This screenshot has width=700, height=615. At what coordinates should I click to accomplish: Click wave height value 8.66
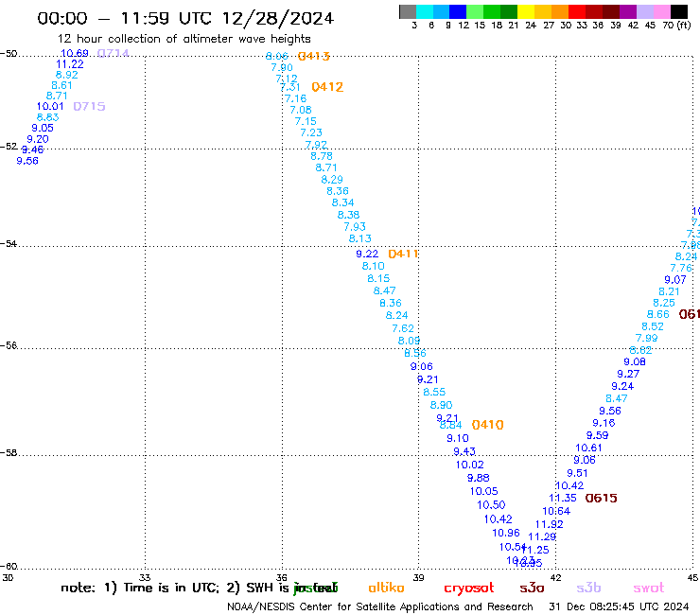pyautogui.click(x=658, y=315)
